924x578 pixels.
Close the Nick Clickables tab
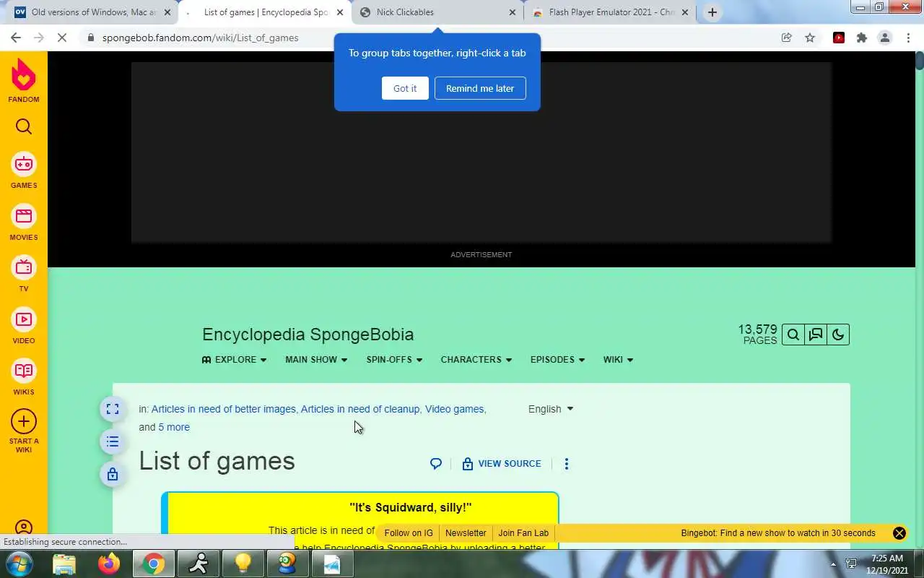click(x=513, y=12)
